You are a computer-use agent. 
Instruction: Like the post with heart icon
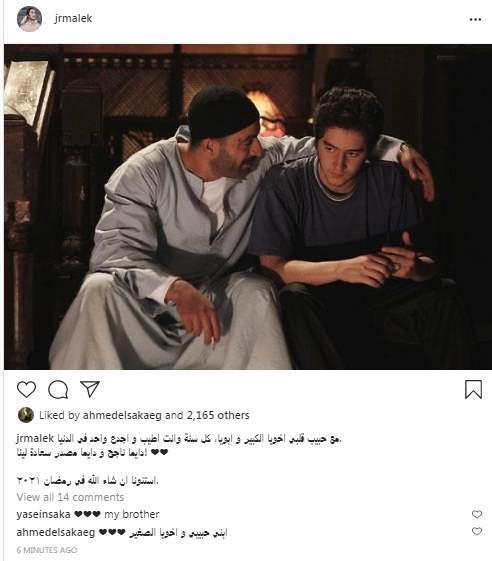point(26,389)
